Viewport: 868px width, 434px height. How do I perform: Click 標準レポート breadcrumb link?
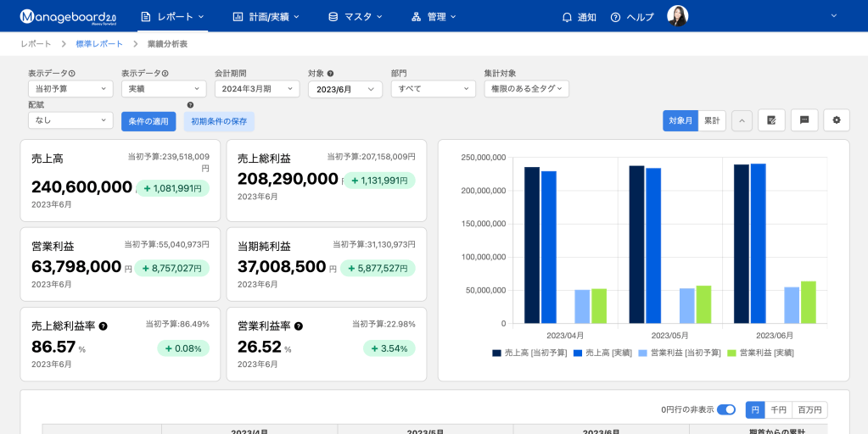pyautogui.click(x=99, y=43)
